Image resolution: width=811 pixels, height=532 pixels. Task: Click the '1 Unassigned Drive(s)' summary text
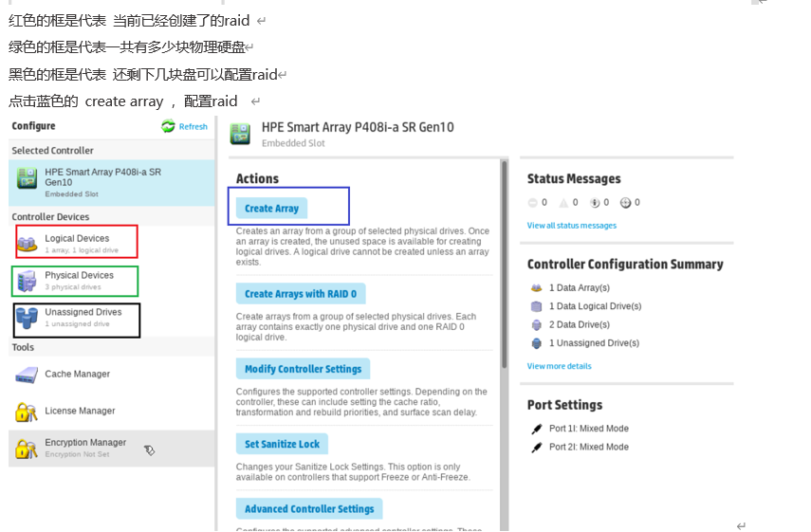[595, 342]
